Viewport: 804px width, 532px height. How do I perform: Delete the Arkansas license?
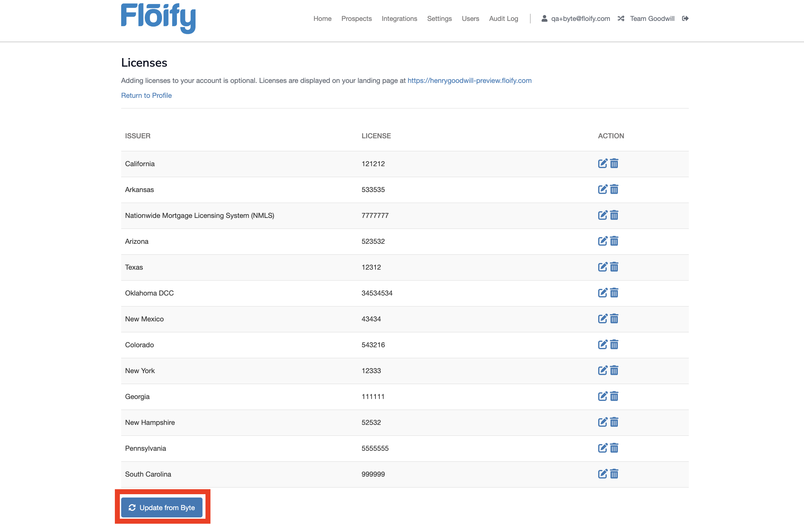click(614, 189)
